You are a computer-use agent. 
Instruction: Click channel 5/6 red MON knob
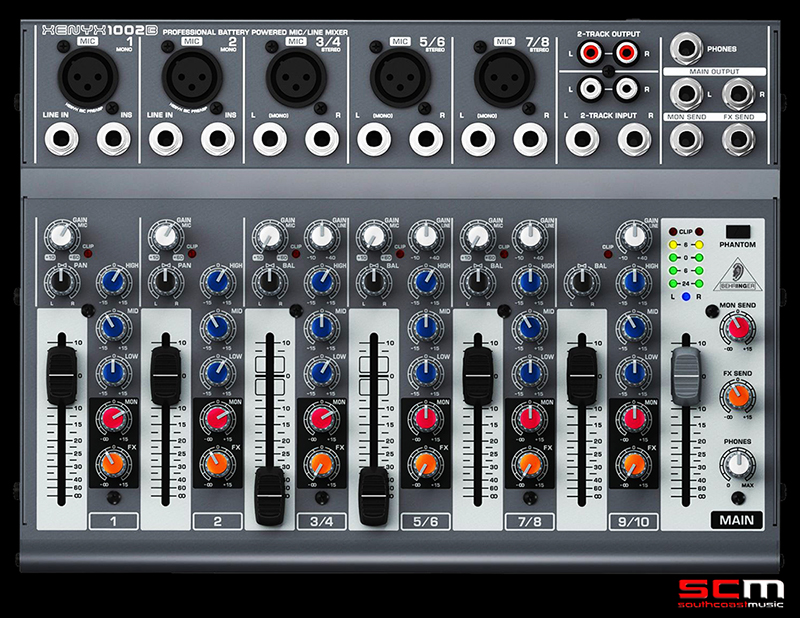426,418
